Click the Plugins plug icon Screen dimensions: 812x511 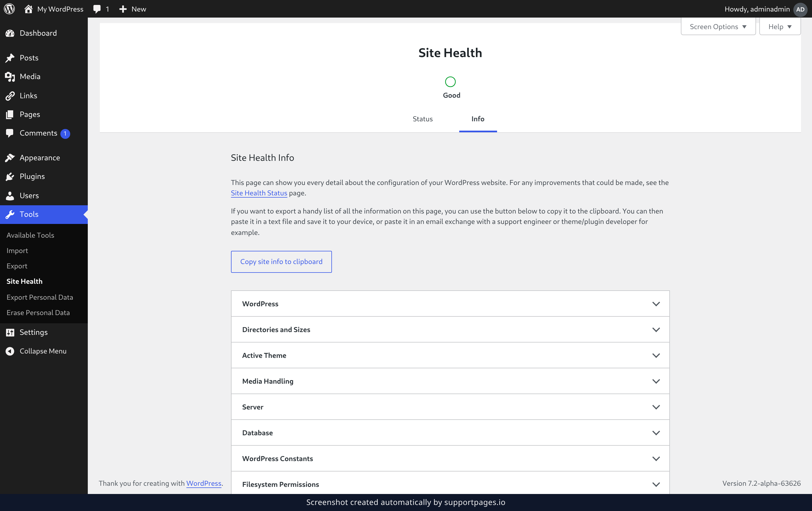coord(10,176)
